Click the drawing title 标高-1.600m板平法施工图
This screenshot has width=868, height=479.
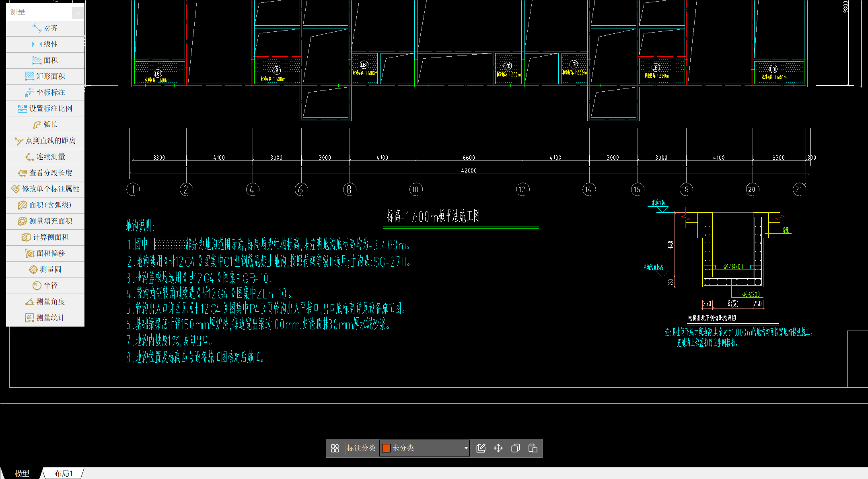(433, 216)
